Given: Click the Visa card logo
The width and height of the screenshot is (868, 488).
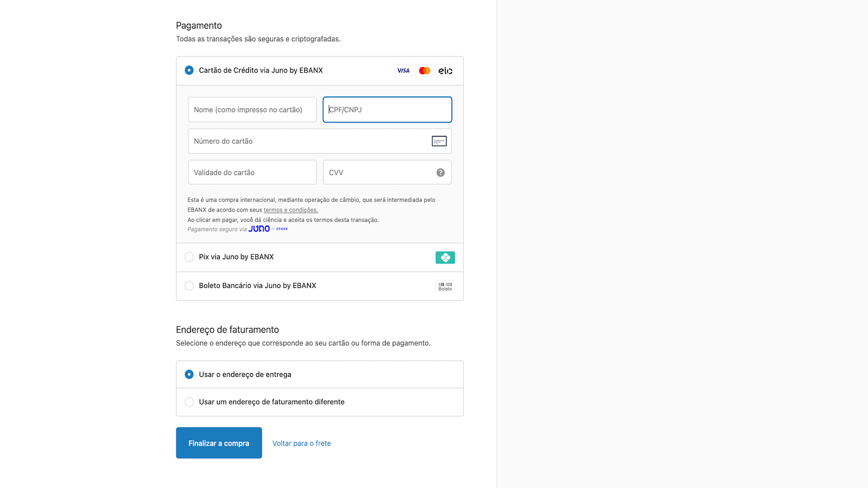Looking at the screenshot, I should point(404,70).
